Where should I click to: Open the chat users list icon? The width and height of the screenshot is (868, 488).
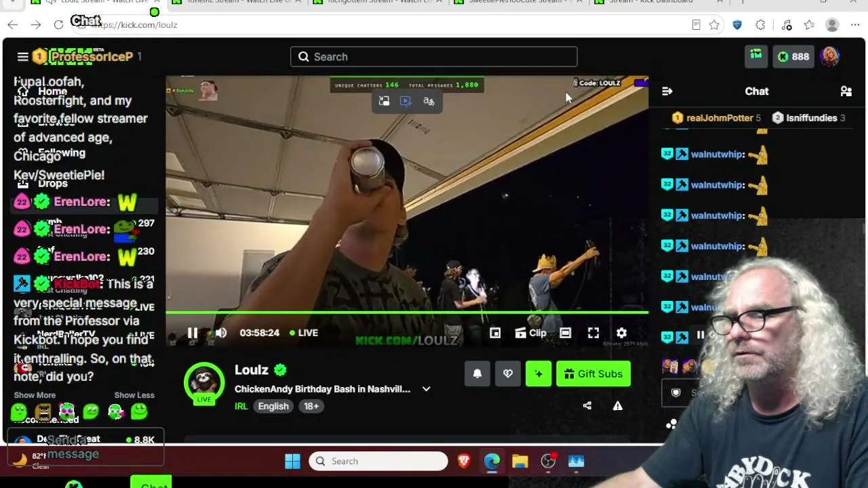846,91
